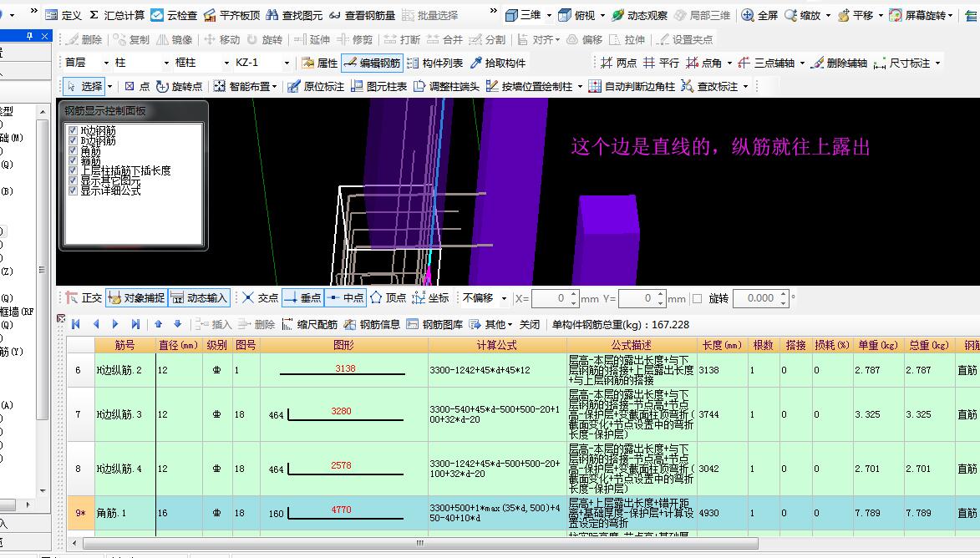Open 属性 properties panel
Screen dimensions: 980x558
(319, 63)
